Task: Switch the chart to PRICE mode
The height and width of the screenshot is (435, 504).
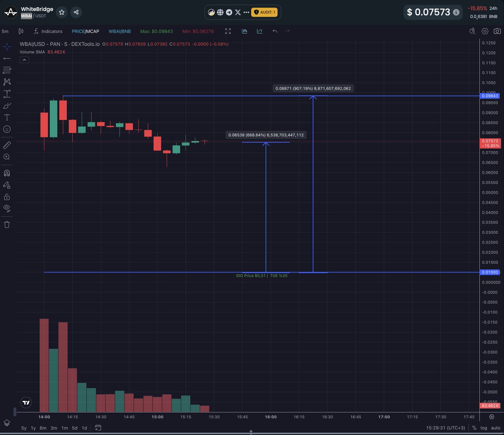Action: coord(78,31)
